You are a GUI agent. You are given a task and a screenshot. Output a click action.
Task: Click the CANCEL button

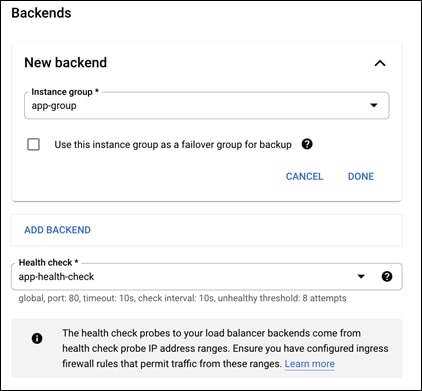click(x=304, y=176)
